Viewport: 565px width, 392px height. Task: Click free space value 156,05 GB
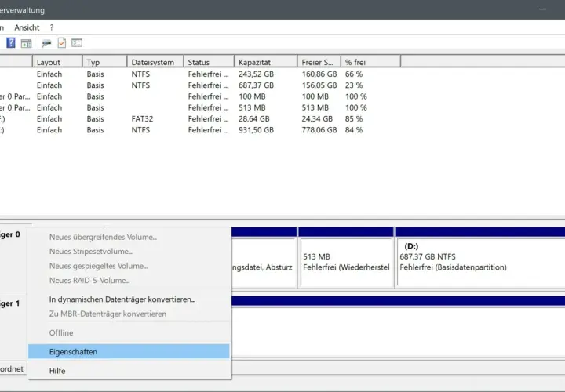click(319, 85)
